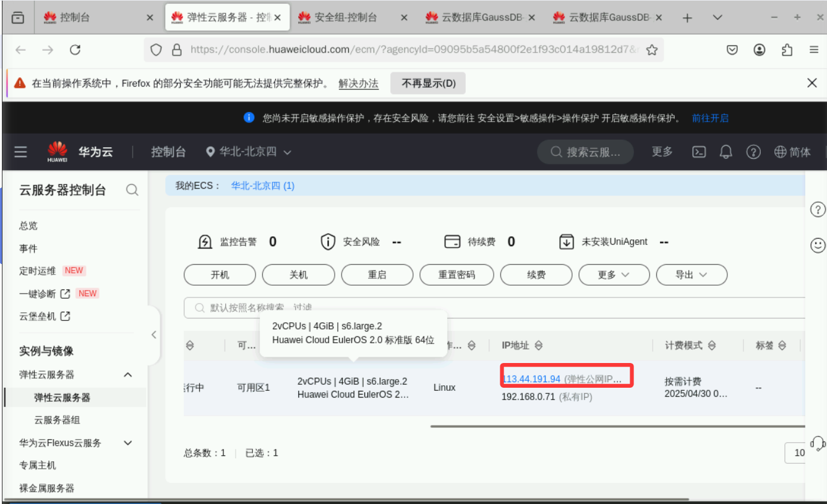Image resolution: width=827 pixels, height=504 pixels.
Task: Open 定时运维 in the sidebar
Action: point(38,271)
